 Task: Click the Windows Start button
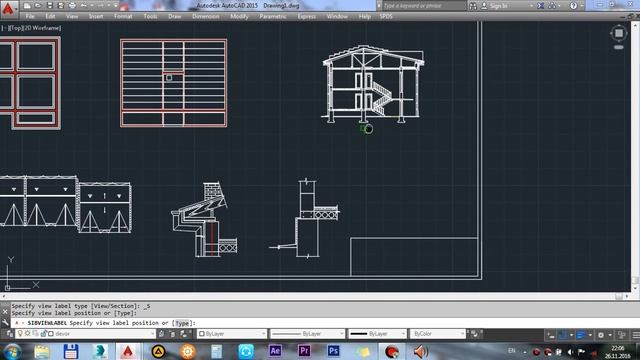(12, 351)
